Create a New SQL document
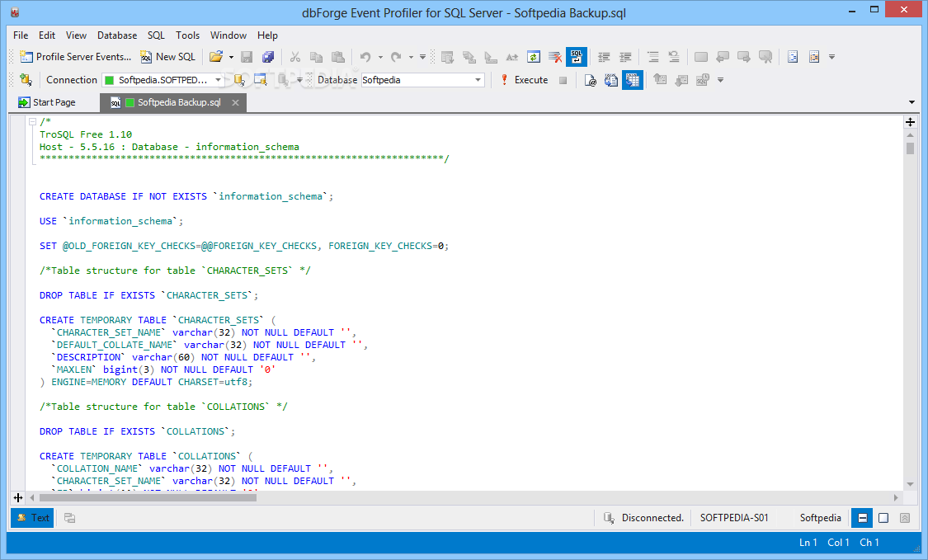The width and height of the screenshot is (928, 560). pyautogui.click(x=167, y=57)
